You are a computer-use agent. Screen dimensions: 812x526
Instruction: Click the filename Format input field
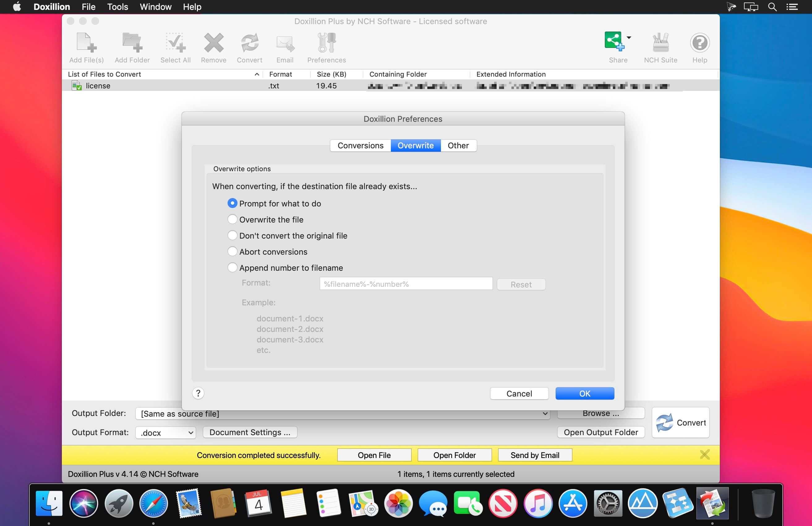tap(406, 284)
